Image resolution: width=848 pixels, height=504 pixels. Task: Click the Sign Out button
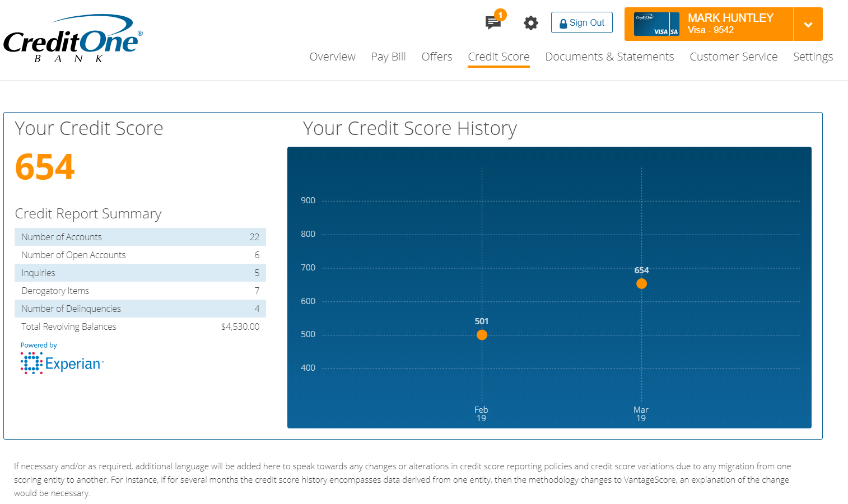(581, 22)
